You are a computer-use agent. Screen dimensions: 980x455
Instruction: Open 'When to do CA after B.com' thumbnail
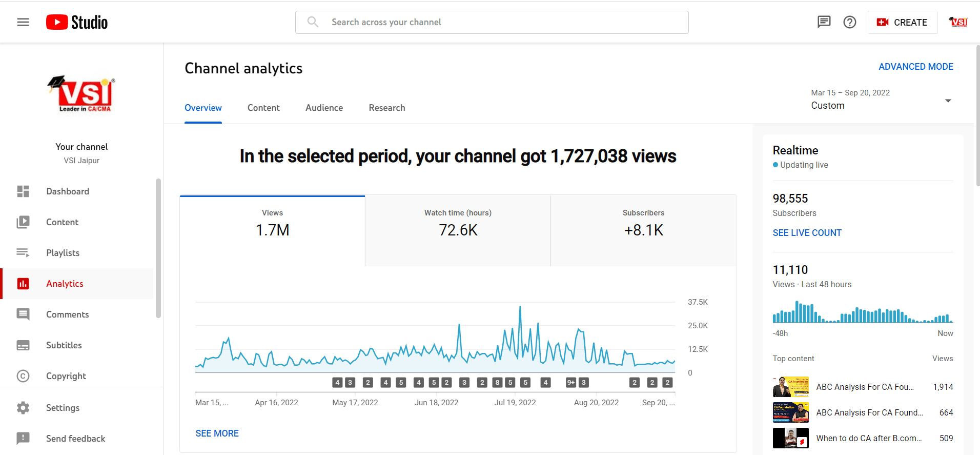(790, 438)
